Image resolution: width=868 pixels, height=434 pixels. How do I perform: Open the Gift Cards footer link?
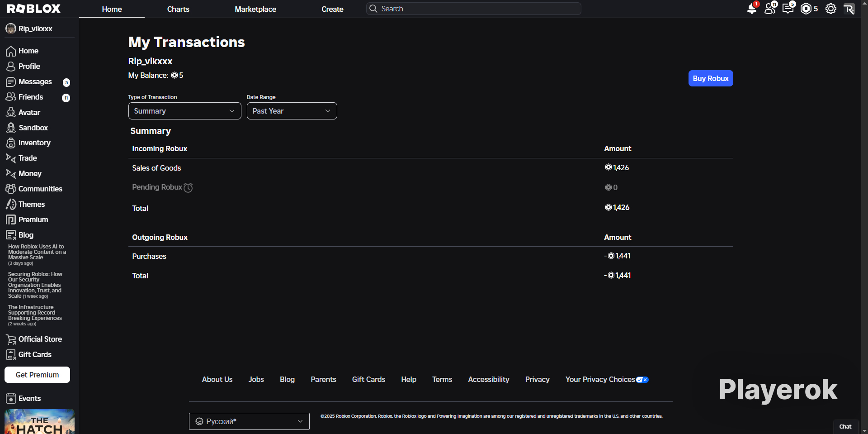(368, 380)
